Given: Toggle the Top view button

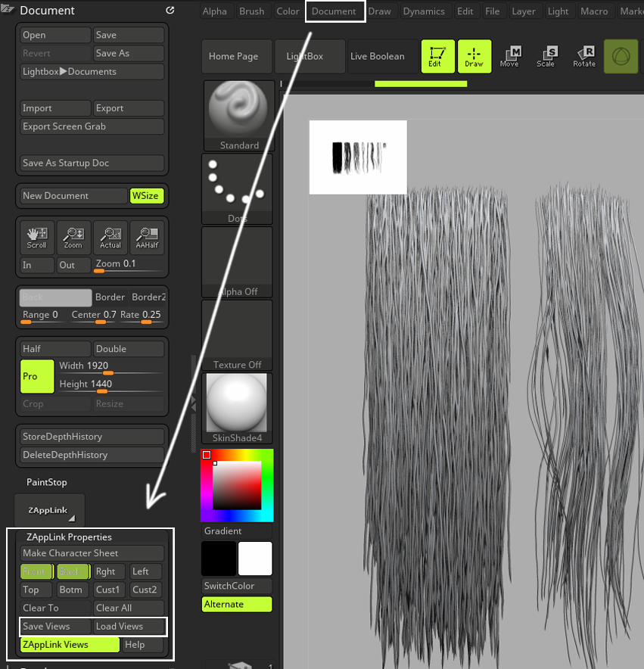Looking at the screenshot, I should [x=36, y=590].
